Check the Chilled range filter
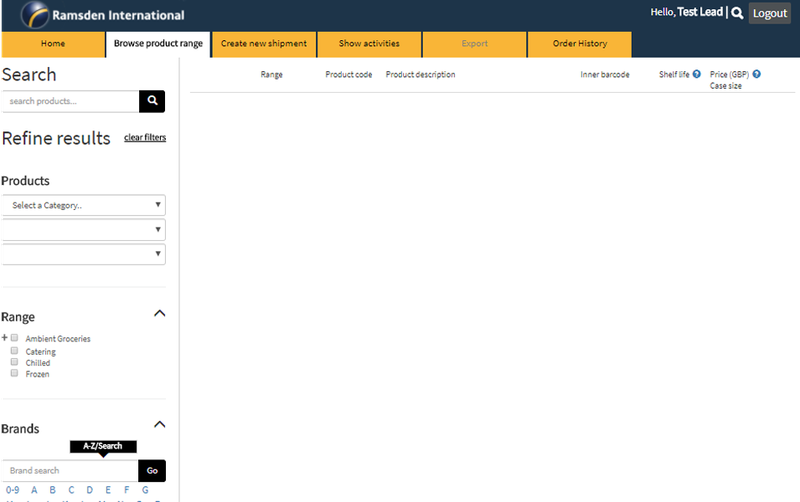The height and width of the screenshot is (502, 800). 15,362
